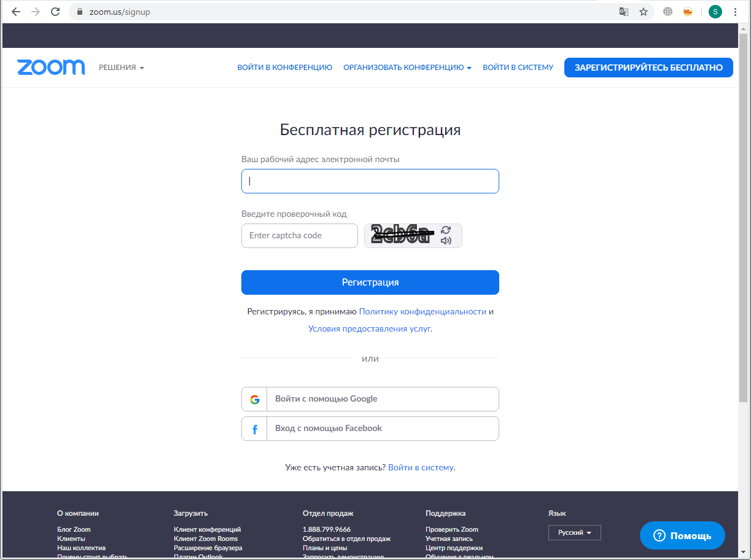Open Планы и цены link
This screenshot has height=560, width=751.
[325, 548]
